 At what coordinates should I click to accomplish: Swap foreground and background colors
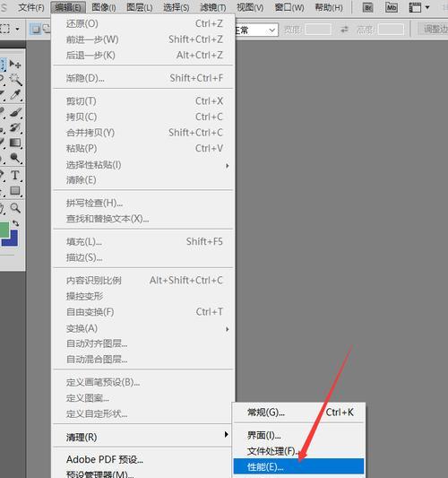coord(16,223)
